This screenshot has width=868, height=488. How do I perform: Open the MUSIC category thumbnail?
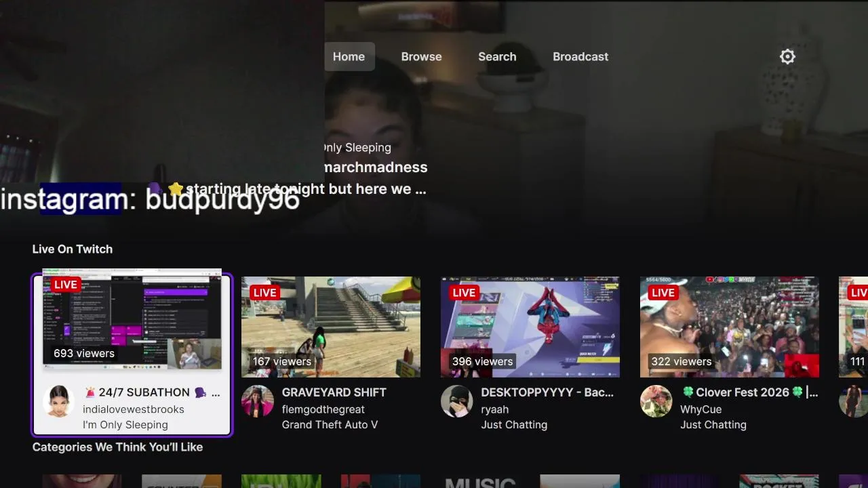click(480, 481)
